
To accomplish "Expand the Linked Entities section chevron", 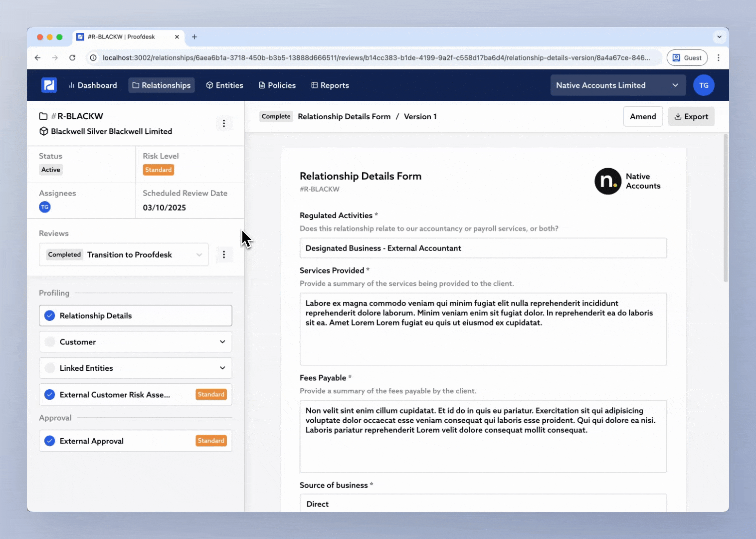I will coord(222,368).
